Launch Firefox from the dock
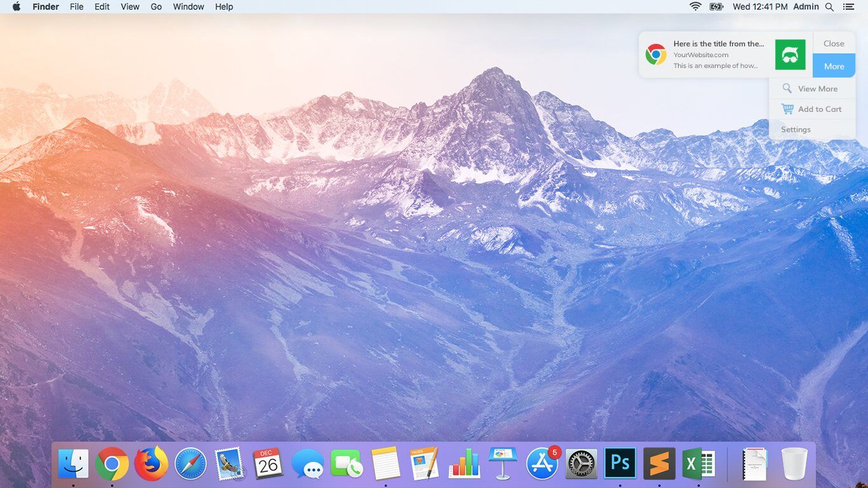Image resolution: width=868 pixels, height=488 pixels. (x=151, y=464)
